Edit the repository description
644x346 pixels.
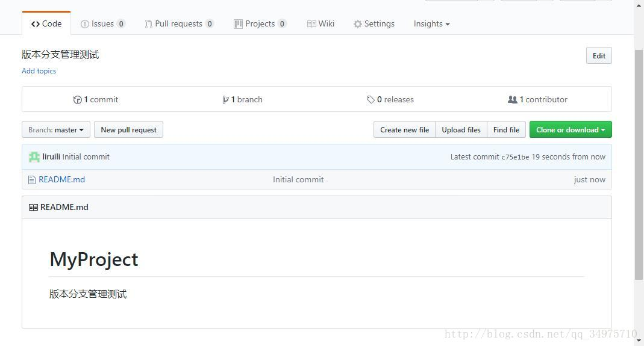[599, 56]
